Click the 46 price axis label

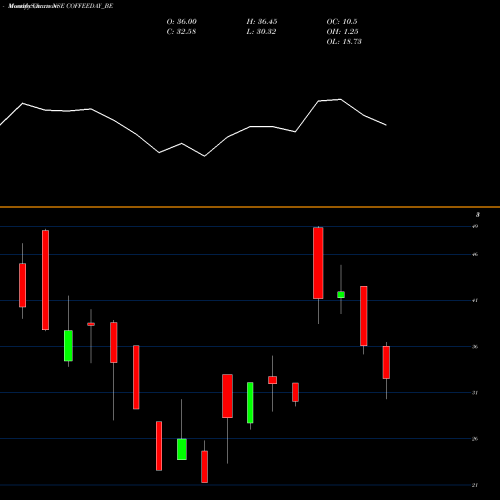click(x=475, y=254)
